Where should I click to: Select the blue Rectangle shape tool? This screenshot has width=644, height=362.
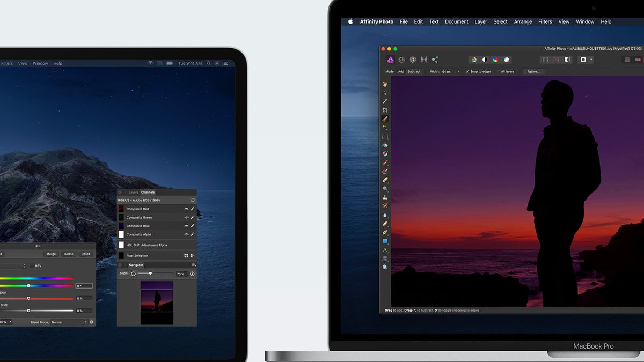coord(385,241)
